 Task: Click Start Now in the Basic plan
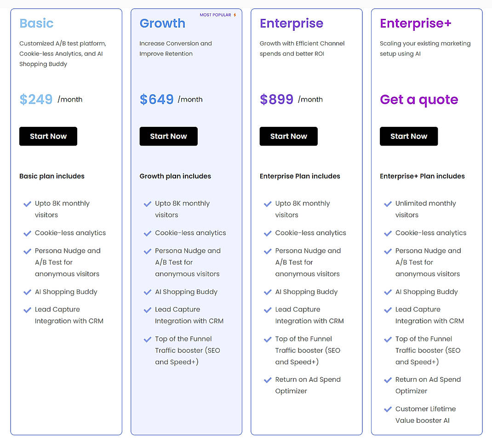pos(48,136)
